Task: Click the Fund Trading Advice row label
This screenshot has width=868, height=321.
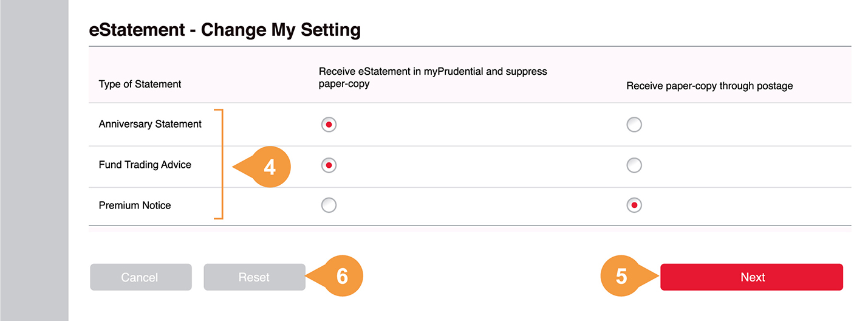Action: (145, 165)
